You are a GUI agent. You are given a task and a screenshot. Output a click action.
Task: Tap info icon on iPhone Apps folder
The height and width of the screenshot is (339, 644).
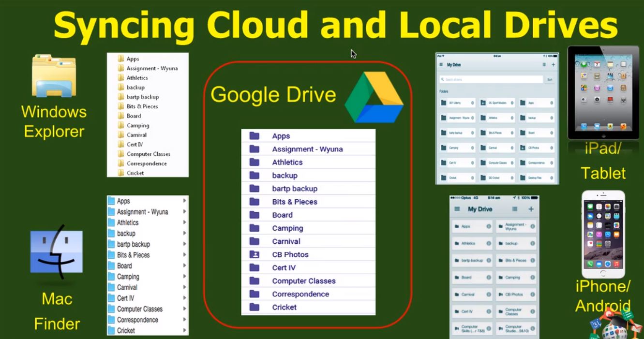tap(489, 226)
